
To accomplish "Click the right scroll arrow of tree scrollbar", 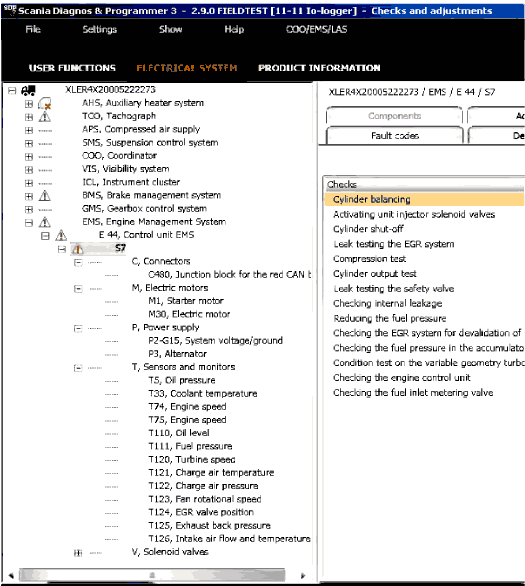I will click(302, 575).
